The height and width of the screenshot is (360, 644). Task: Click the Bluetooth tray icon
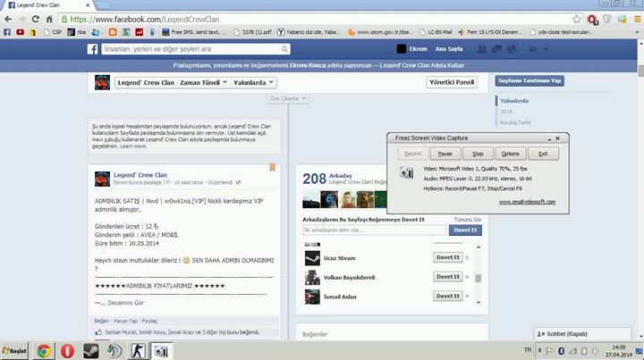pyautogui.click(x=561, y=351)
